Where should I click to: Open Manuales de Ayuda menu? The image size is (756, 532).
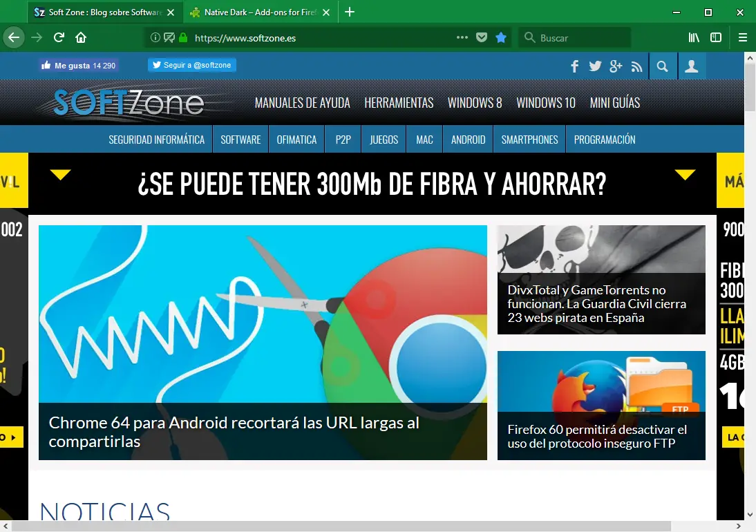tap(302, 103)
